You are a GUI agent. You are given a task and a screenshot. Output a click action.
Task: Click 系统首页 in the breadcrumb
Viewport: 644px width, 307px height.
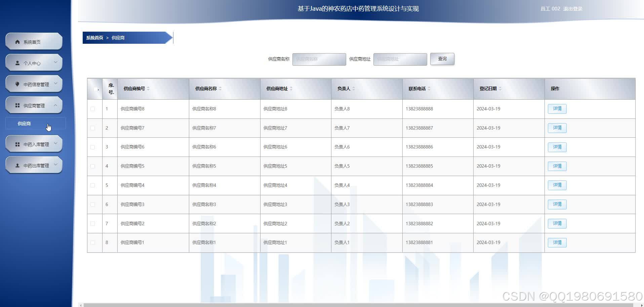click(x=94, y=38)
